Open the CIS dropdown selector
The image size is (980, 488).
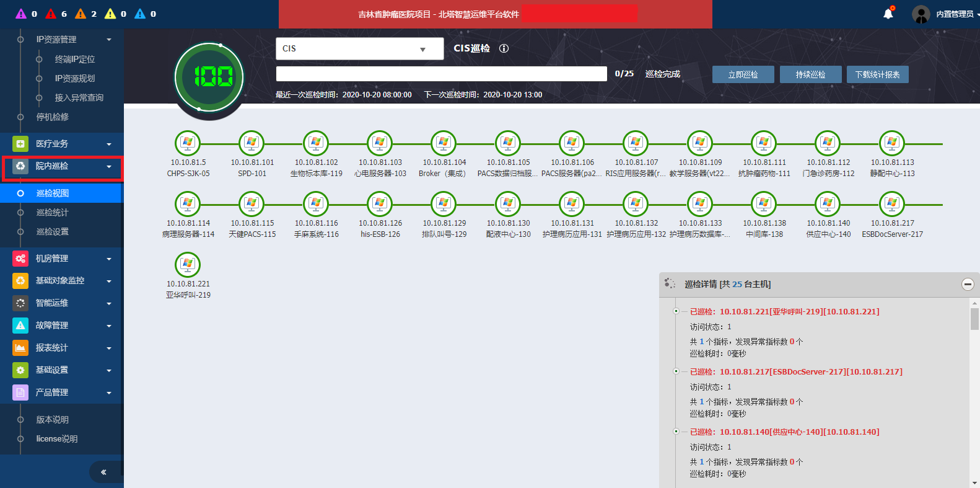[x=359, y=49]
